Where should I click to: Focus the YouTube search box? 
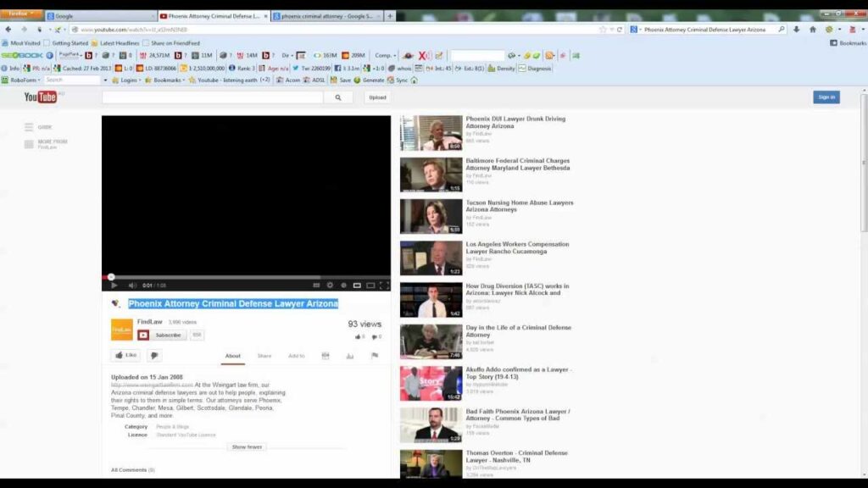[213, 97]
